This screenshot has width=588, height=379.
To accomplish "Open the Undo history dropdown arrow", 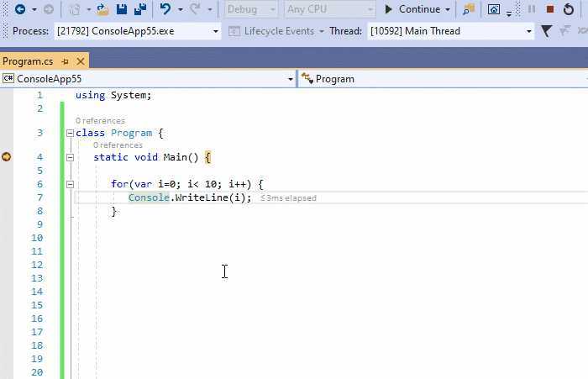I will (x=181, y=9).
